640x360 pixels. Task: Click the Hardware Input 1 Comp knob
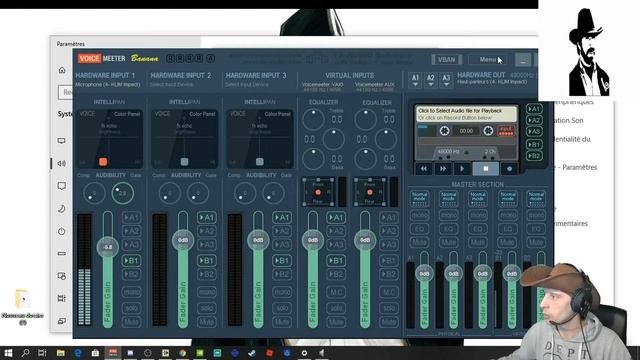click(94, 193)
